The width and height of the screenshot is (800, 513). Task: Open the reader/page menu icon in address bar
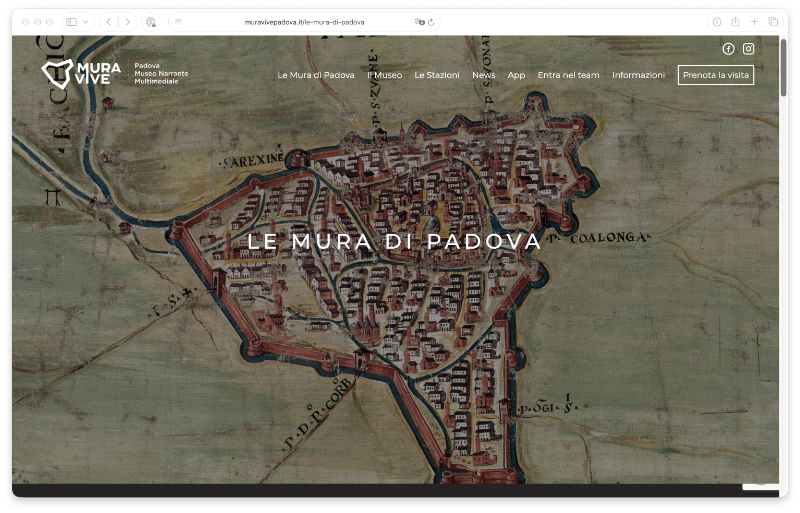[179, 21]
